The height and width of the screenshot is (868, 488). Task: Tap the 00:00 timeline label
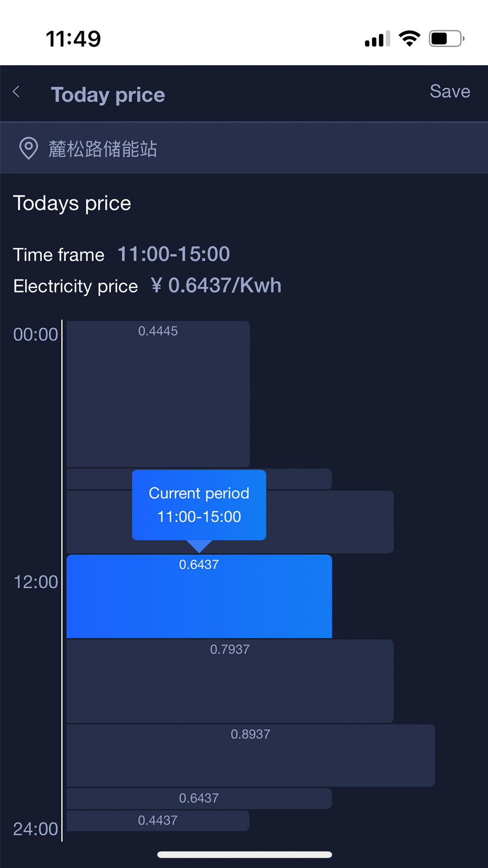pos(36,335)
